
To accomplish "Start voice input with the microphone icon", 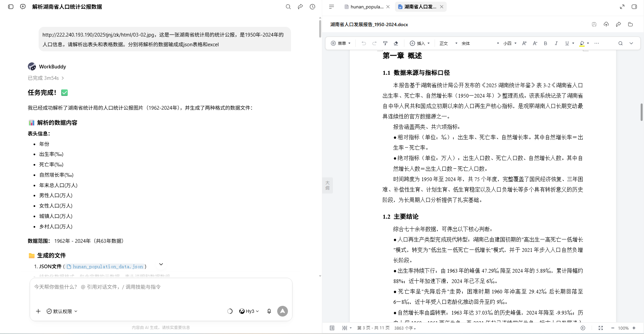I will point(269,311).
